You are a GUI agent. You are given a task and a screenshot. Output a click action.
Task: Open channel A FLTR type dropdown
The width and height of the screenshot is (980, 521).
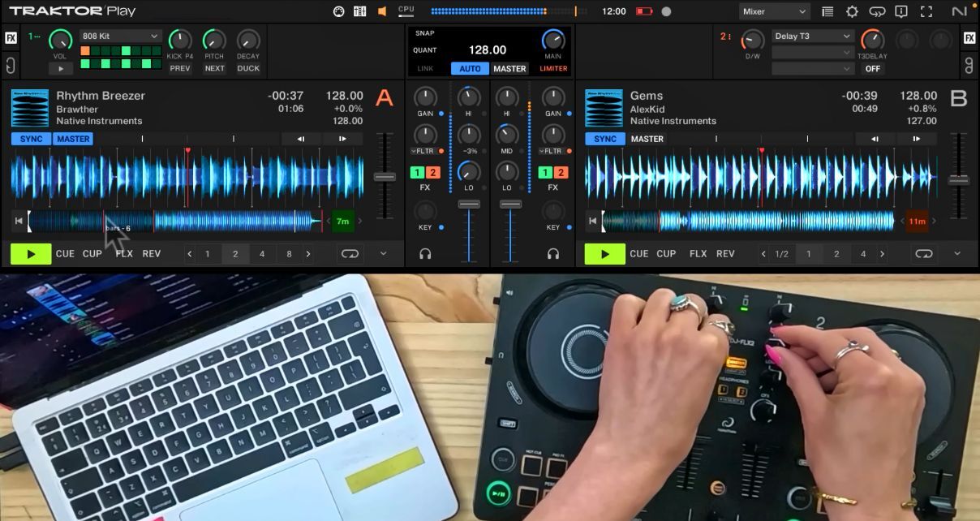click(x=423, y=152)
